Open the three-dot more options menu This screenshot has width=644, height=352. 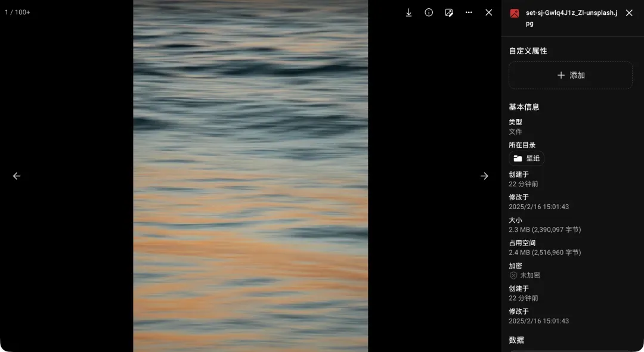(x=469, y=13)
